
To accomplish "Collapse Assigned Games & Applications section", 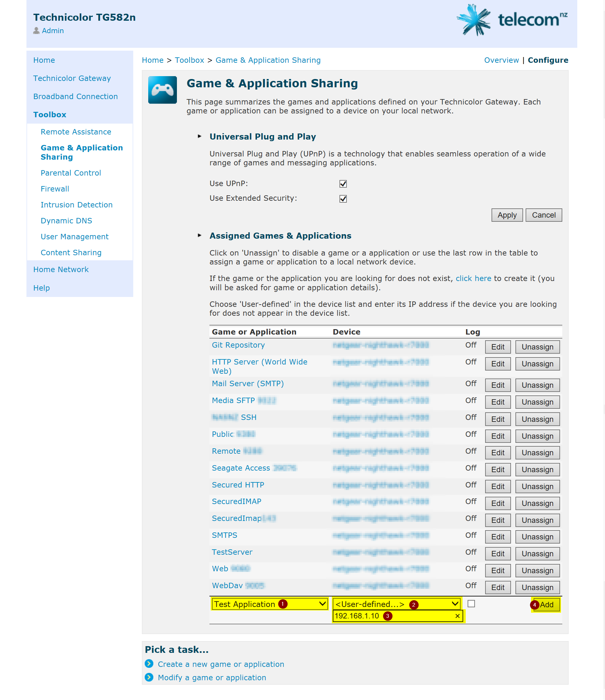I will coord(200,235).
